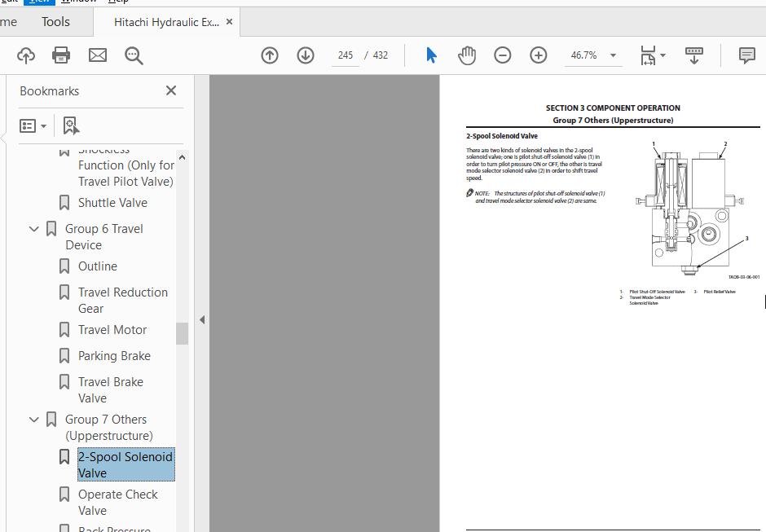Click total page count 432

click(381, 55)
